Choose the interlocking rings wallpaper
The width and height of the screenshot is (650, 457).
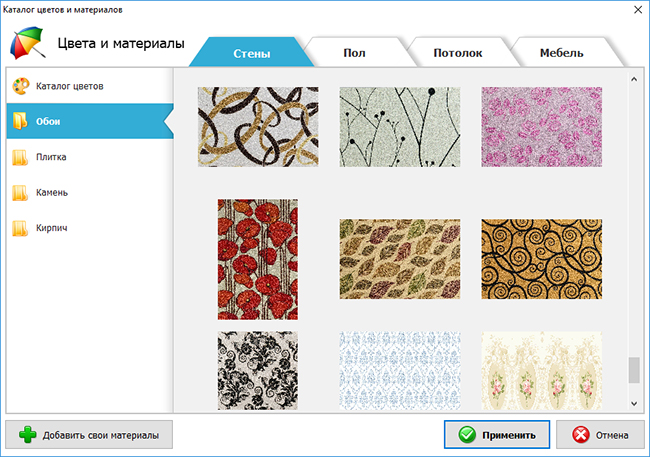pyautogui.click(x=258, y=127)
